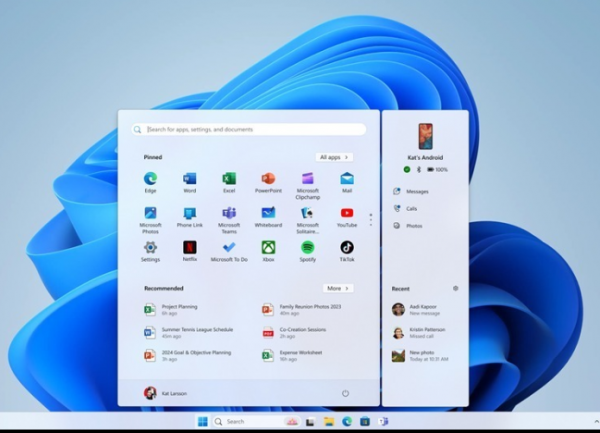Click the Start menu search field
This screenshot has width=600, height=433.
click(249, 129)
